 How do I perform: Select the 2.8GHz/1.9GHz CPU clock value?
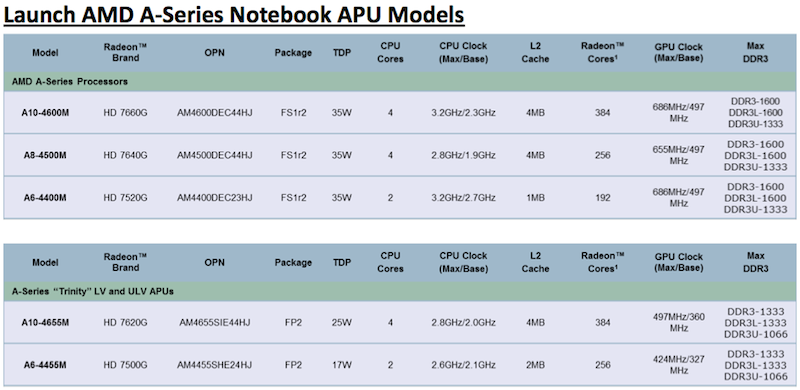[463, 155]
